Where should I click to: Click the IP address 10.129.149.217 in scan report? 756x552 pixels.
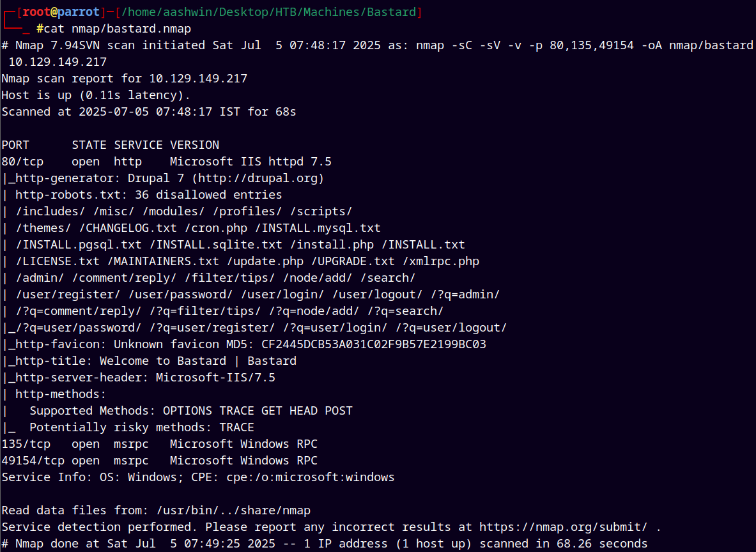click(198, 79)
